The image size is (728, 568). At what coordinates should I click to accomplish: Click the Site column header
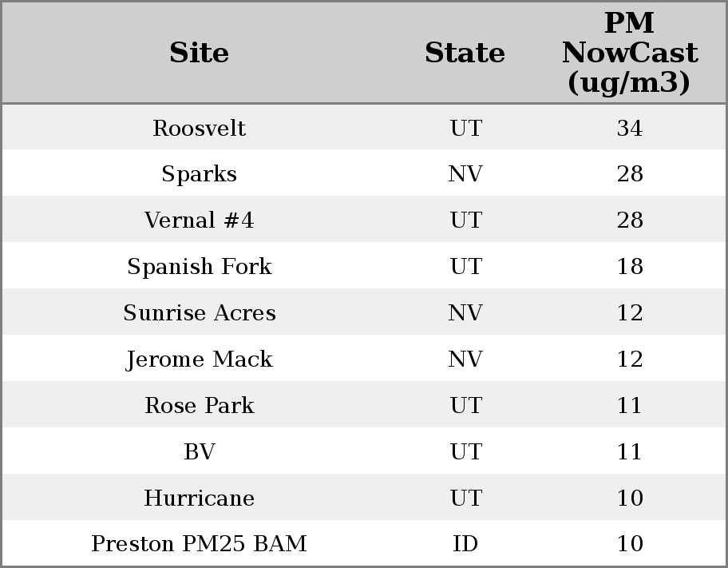point(199,53)
